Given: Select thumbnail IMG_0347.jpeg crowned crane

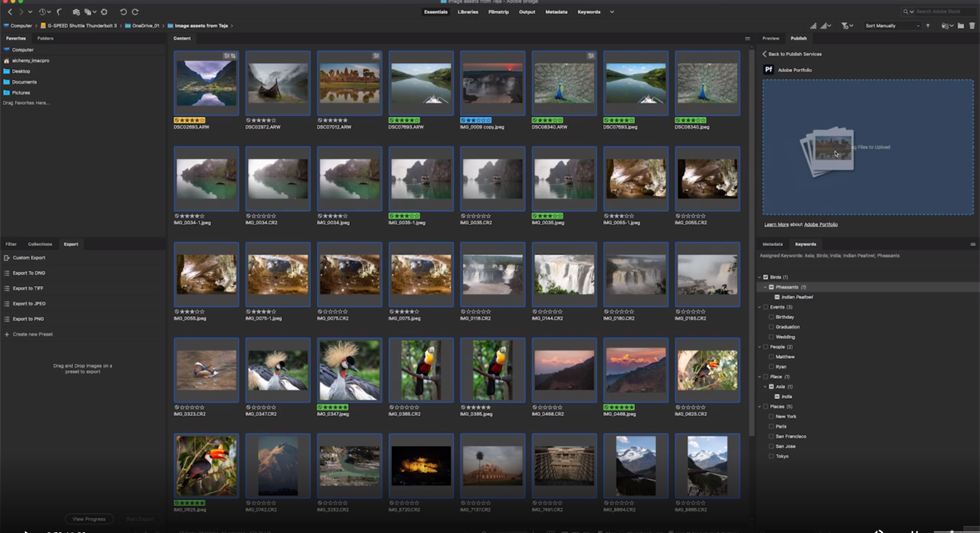Looking at the screenshot, I should [x=349, y=370].
